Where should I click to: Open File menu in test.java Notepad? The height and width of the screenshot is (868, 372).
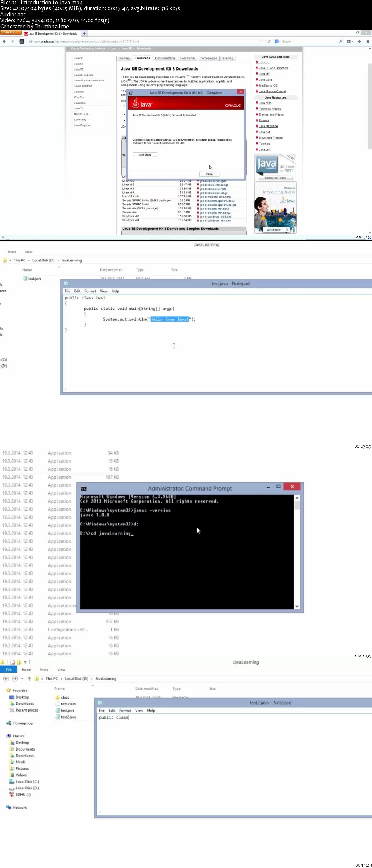(x=68, y=291)
